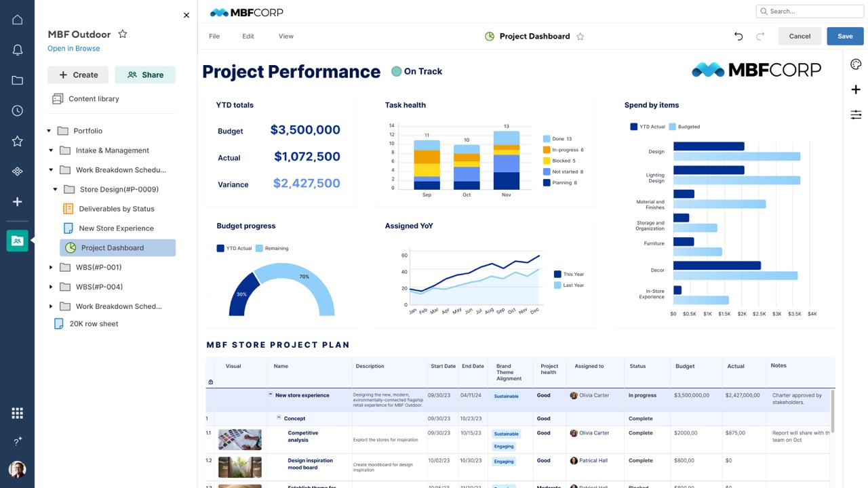Open the app launcher grid icon

pyautogui.click(x=17, y=412)
